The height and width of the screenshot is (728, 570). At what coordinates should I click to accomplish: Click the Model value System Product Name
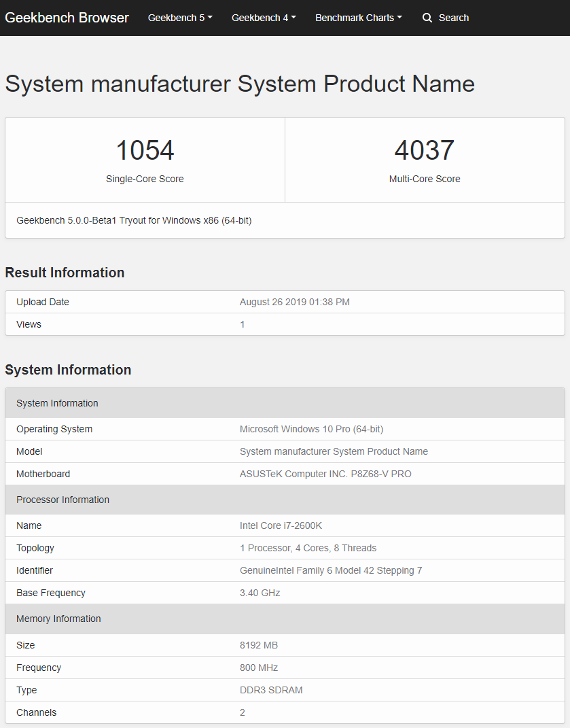coord(334,451)
